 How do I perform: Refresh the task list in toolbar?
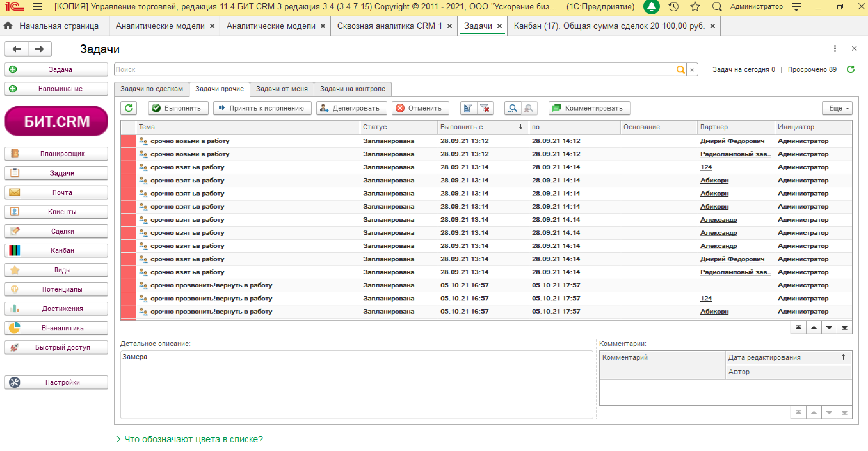pos(129,108)
